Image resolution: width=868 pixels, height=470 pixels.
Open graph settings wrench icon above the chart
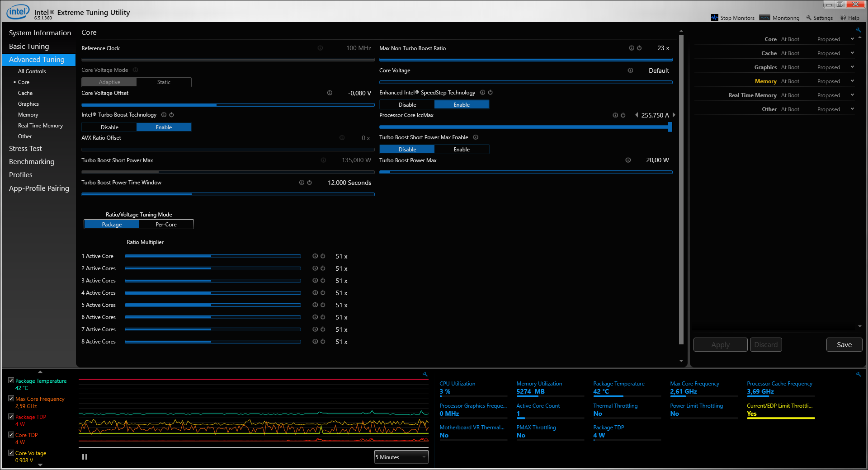tap(425, 374)
